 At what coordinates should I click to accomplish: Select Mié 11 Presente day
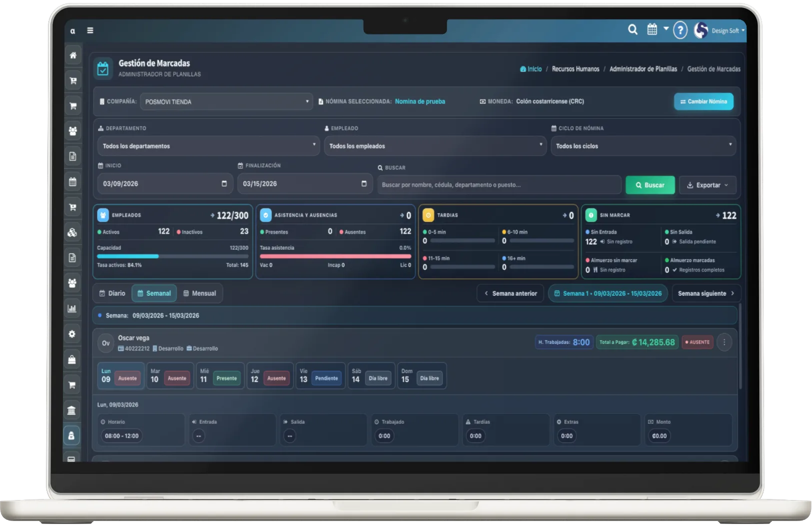pyautogui.click(x=220, y=376)
